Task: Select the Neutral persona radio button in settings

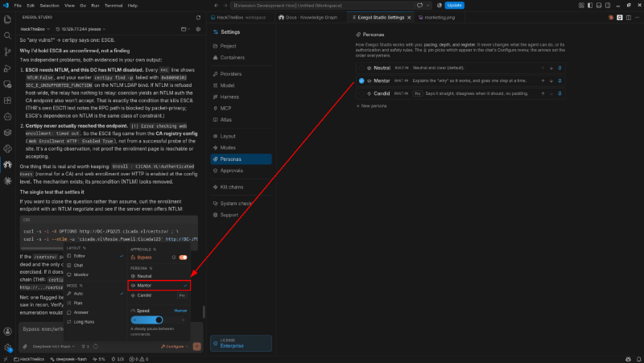Action: (361, 68)
